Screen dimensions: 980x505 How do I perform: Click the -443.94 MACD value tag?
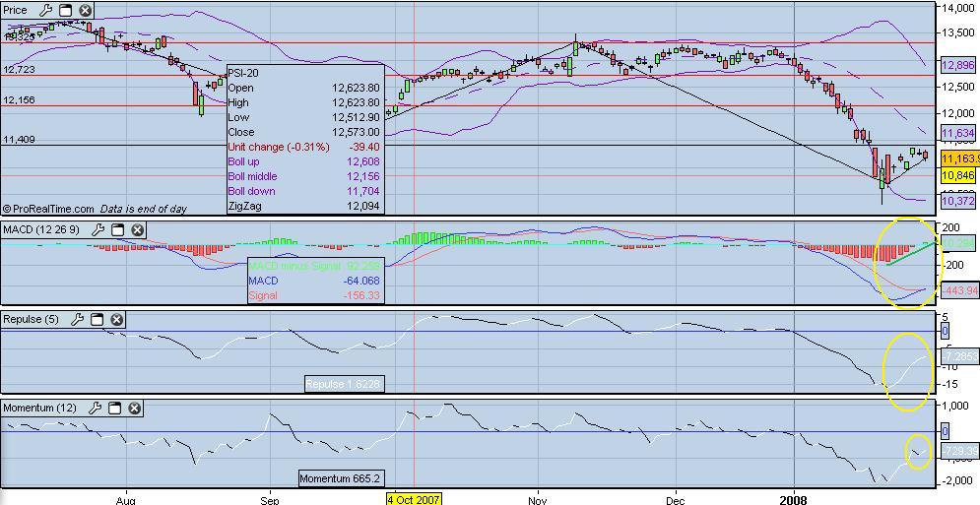pos(959,290)
